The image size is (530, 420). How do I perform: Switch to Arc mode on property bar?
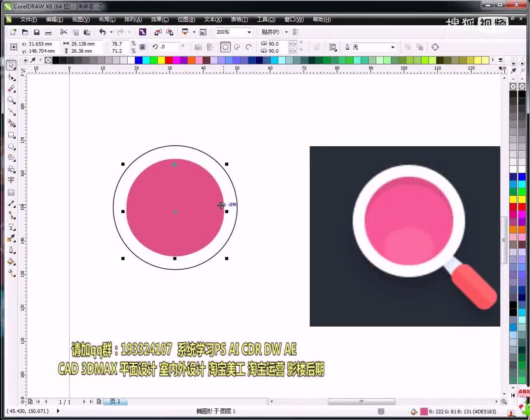click(x=249, y=47)
